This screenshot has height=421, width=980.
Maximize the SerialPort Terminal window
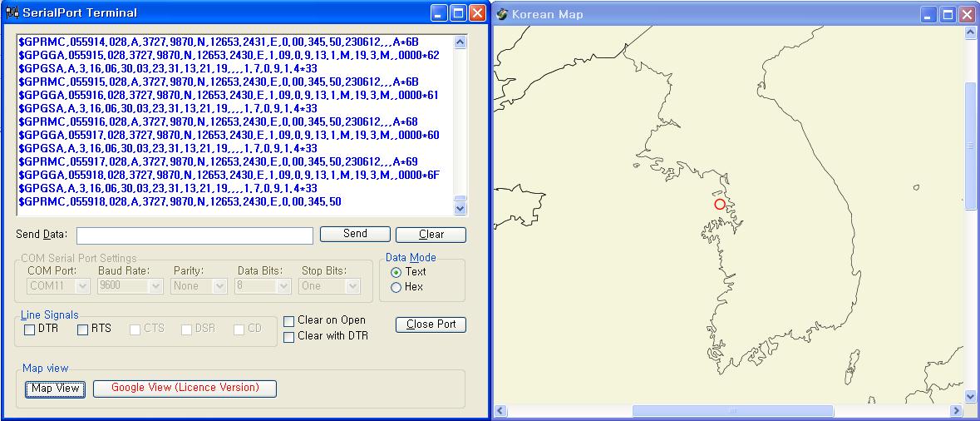458,13
